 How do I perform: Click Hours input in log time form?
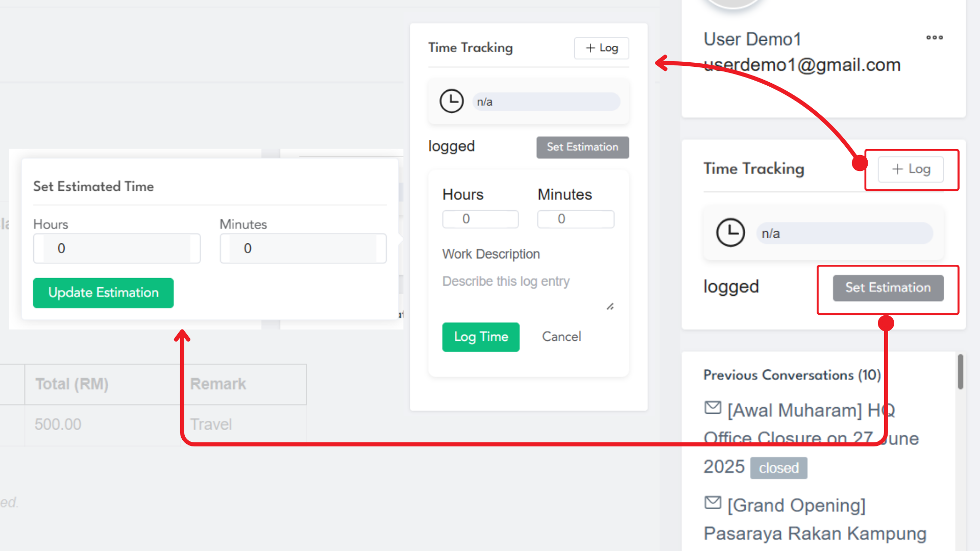pyautogui.click(x=480, y=219)
